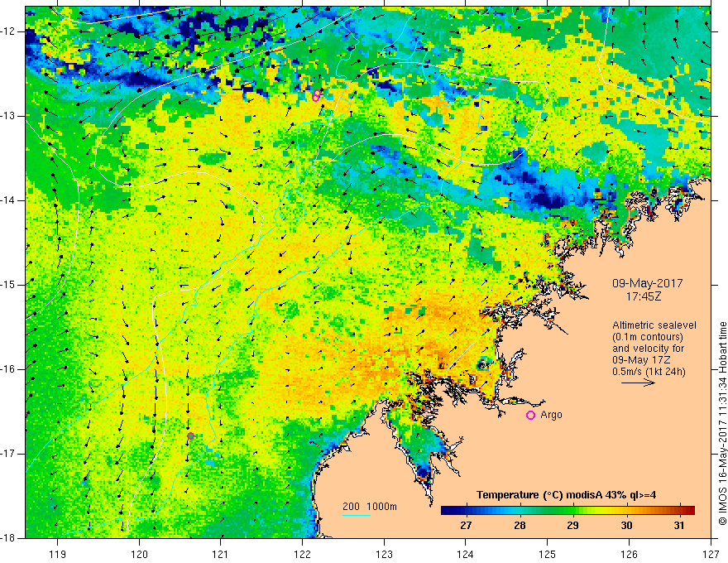Click the color bar tick label 28

pos(520,526)
